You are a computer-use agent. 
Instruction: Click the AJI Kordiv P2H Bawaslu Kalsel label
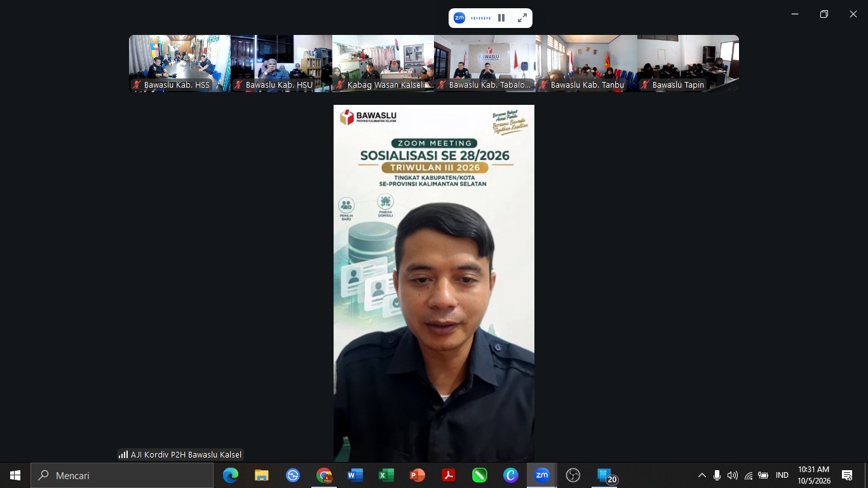(x=186, y=454)
